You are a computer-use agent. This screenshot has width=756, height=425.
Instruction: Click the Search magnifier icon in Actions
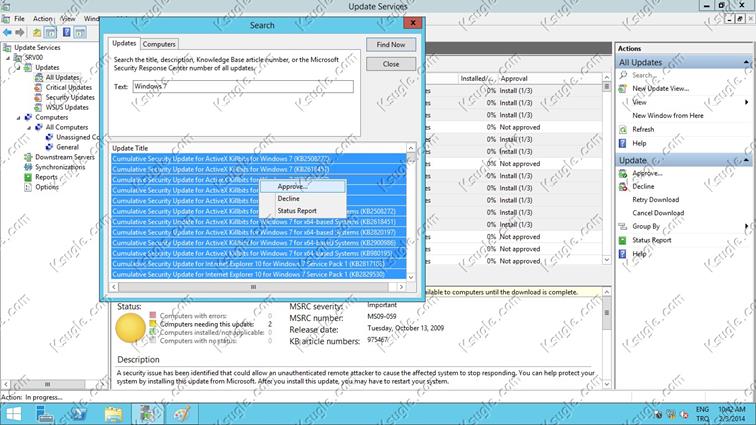pos(623,75)
